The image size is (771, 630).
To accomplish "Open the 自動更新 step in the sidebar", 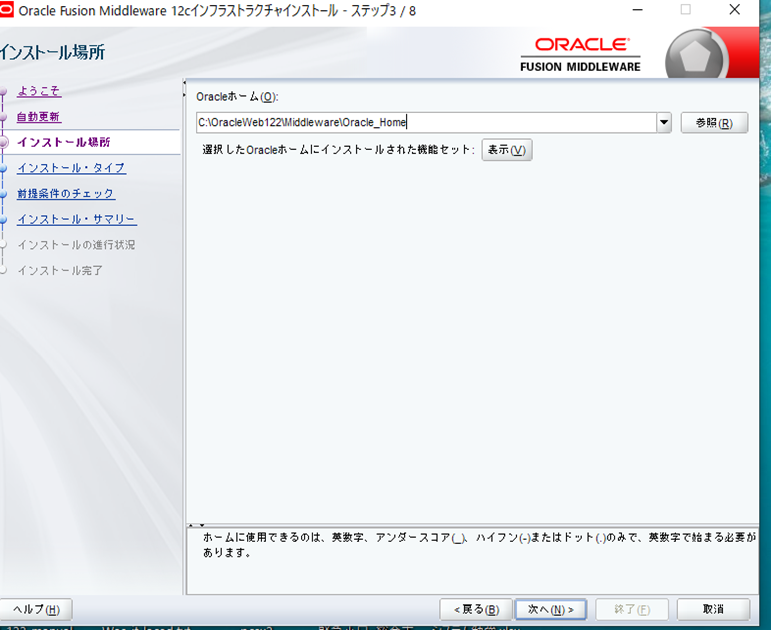I will [x=39, y=117].
